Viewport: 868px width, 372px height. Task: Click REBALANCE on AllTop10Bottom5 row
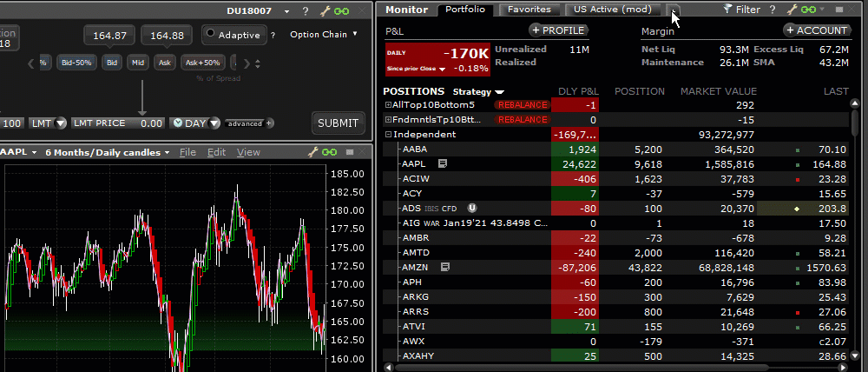(523, 105)
